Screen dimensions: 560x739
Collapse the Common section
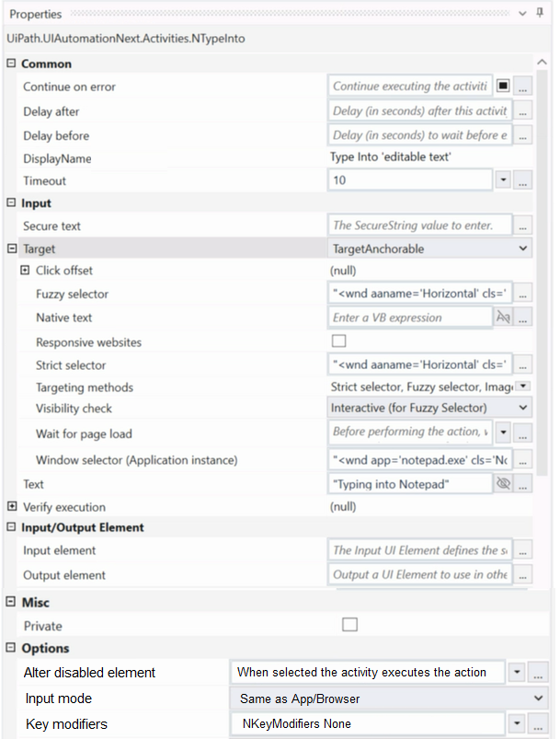[11, 64]
